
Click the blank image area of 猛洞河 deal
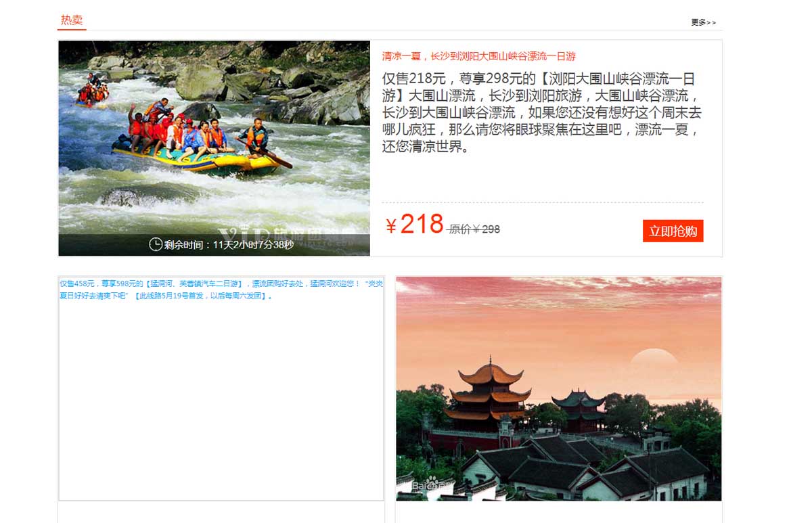pyautogui.click(x=221, y=403)
